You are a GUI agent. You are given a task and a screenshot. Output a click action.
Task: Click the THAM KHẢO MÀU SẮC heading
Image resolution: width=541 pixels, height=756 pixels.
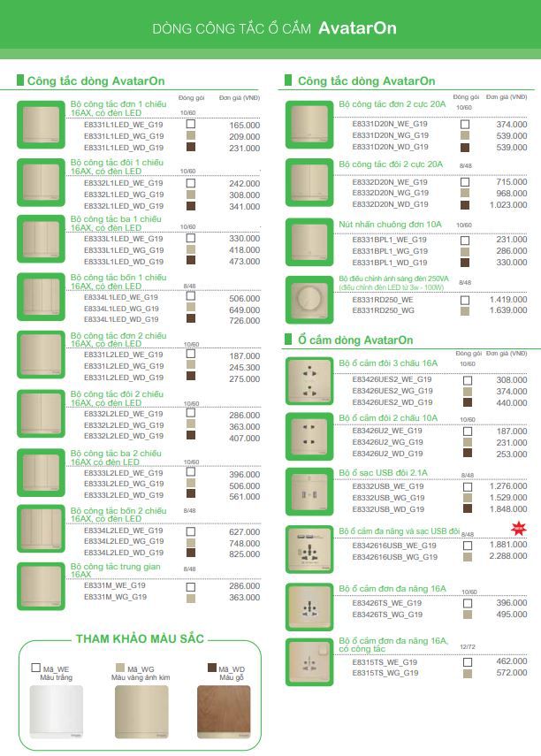click(x=140, y=638)
